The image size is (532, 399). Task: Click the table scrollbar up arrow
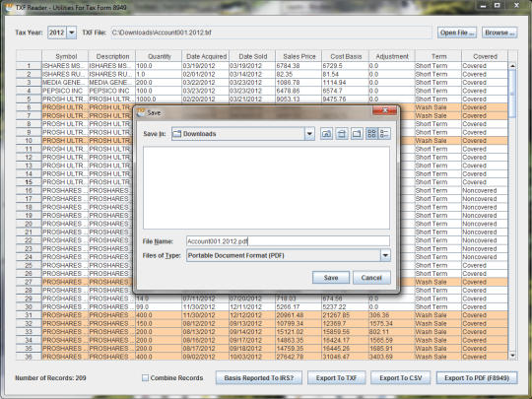tap(512, 65)
